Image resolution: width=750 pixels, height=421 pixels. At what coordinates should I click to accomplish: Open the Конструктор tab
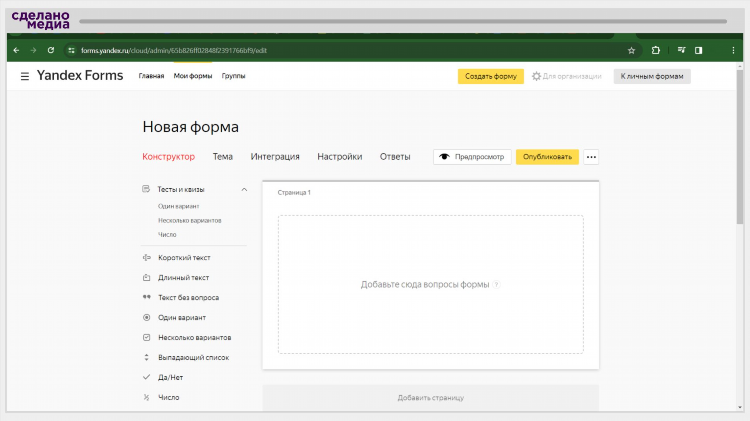pyautogui.click(x=168, y=156)
